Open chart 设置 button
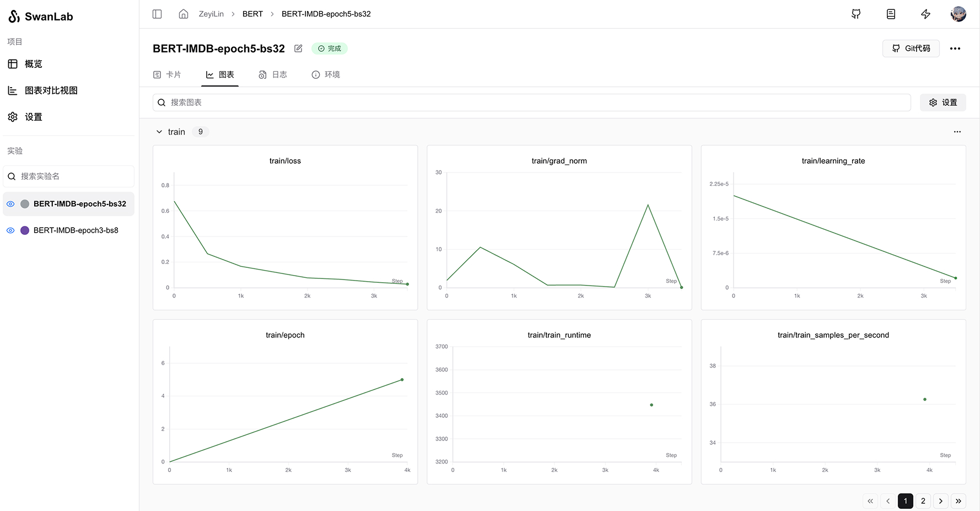 coord(943,103)
